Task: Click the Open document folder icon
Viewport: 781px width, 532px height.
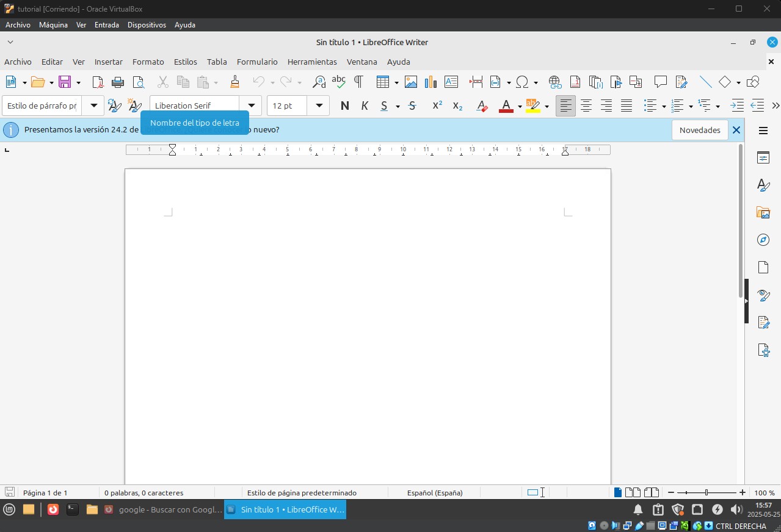Action: pos(38,82)
